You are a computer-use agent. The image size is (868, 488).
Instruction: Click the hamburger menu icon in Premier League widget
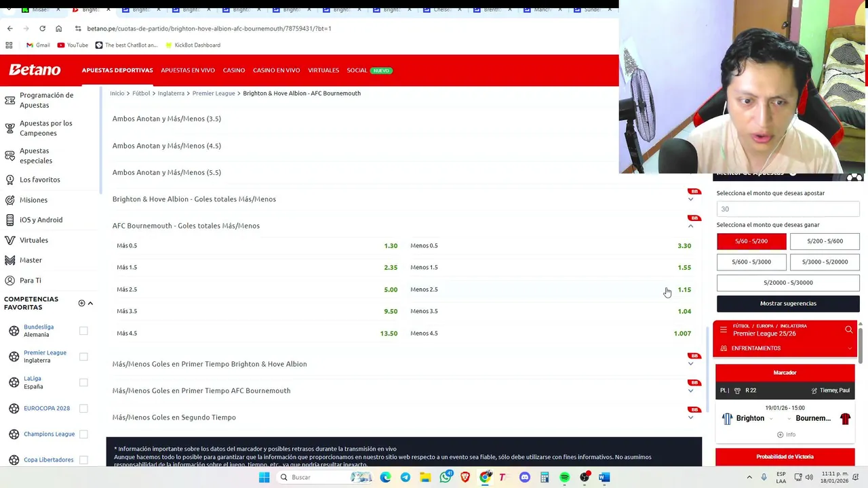723,329
